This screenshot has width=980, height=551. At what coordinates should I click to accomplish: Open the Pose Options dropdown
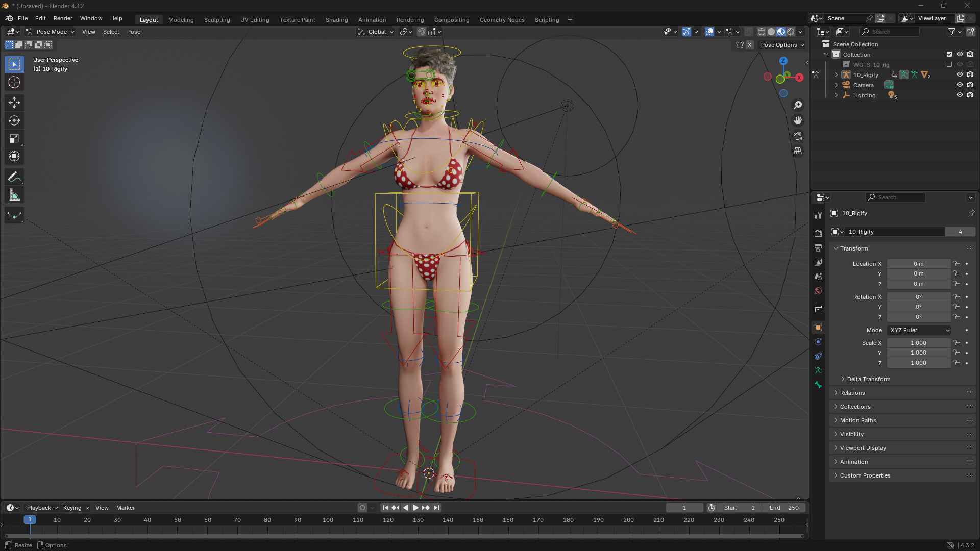(782, 45)
